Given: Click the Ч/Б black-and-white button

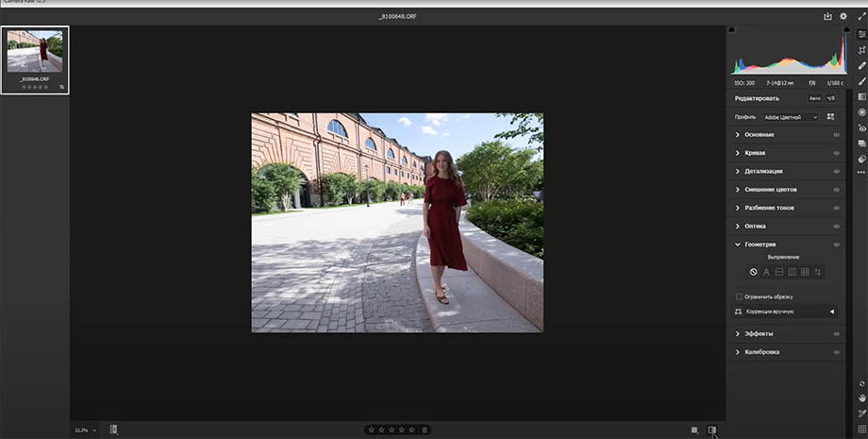Looking at the screenshot, I should pyautogui.click(x=831, y=98).
